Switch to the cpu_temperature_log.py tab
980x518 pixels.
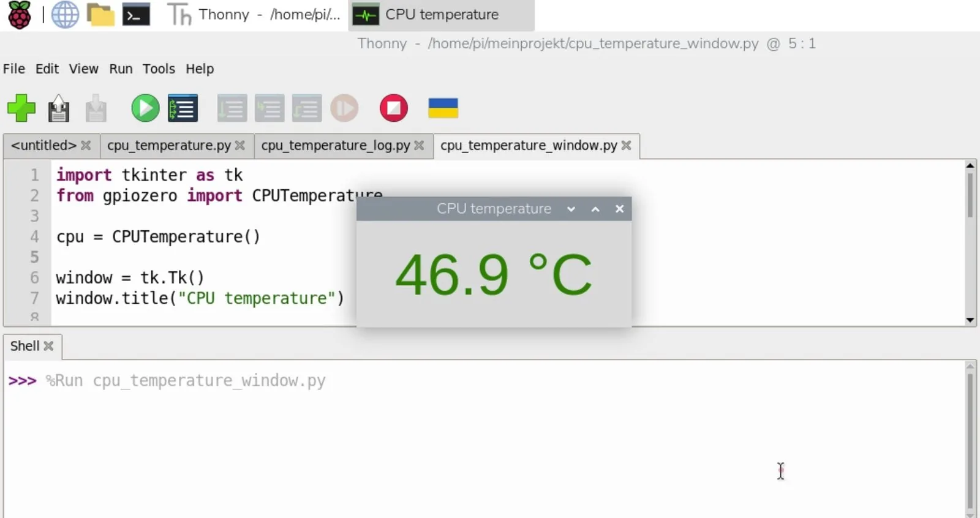(336, 146)
